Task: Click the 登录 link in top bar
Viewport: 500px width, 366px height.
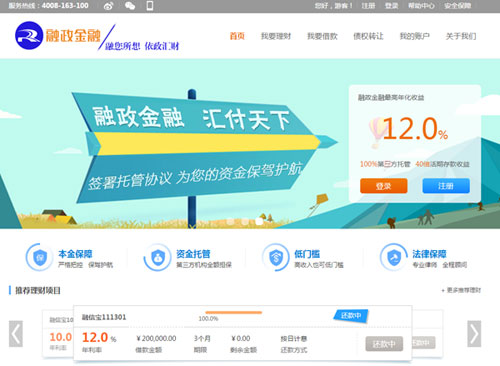Action: pos(392,6)
